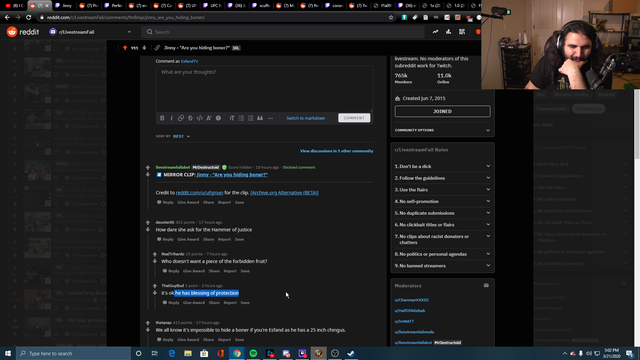
Task: Expand rule 6 No clickbait titles or flairs
Action: tap(442, 224)
